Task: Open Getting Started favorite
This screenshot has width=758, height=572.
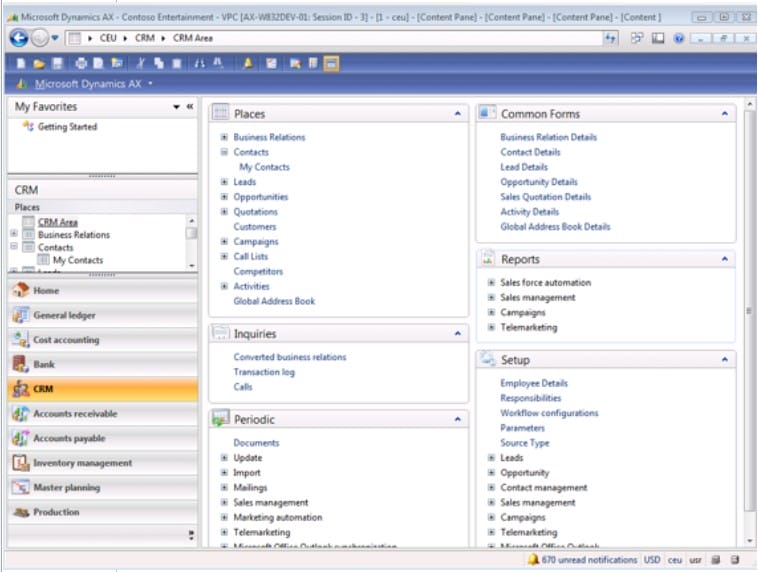Action: pyautogui.click(x=67, y=127)
